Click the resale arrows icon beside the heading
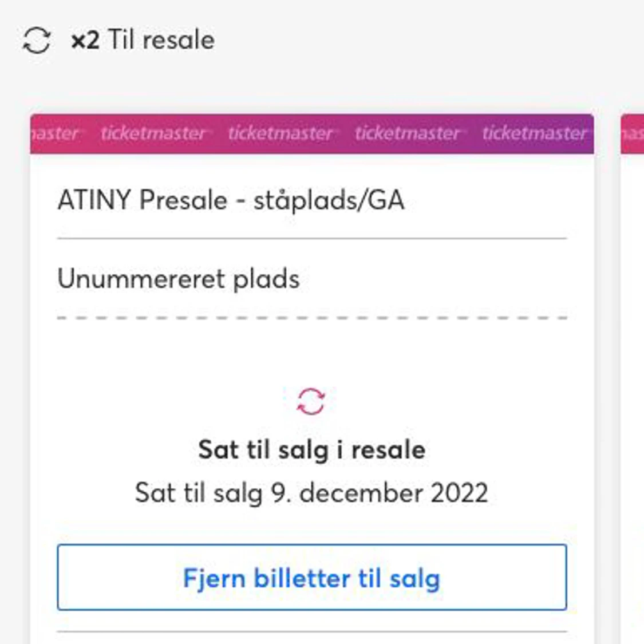Screen dimensions: 644x644 [37, 41]
